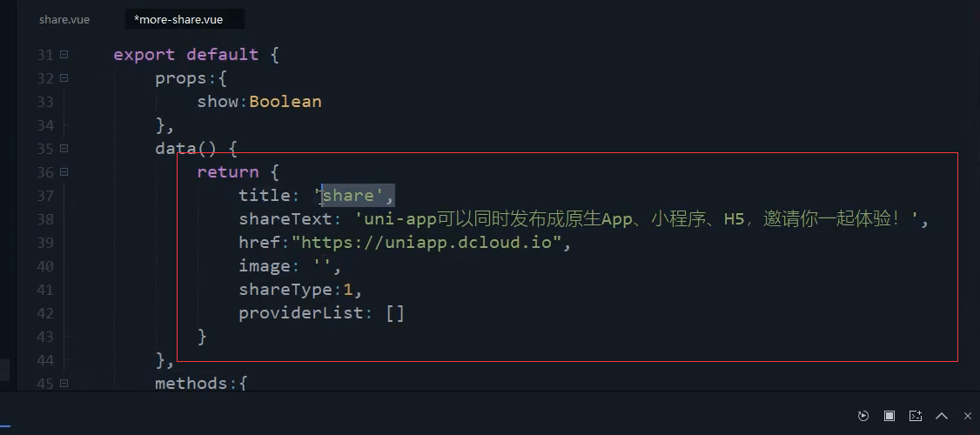This screenshot has width=980, height=435.
Task: Click the href URL string uniapp.dcloud.io
Action: click(x=426, y=243)
